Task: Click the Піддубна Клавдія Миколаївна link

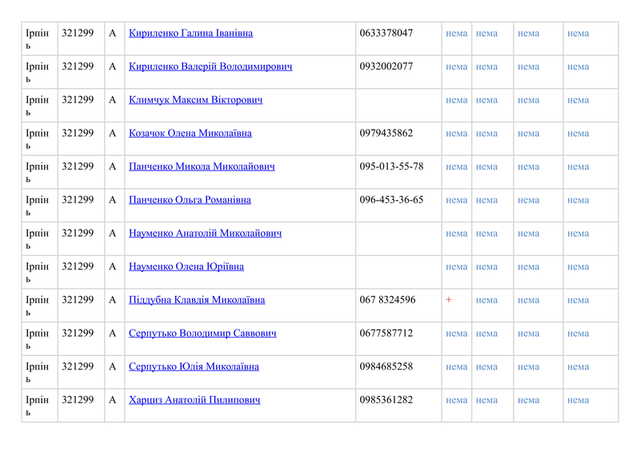Action: 197,300
